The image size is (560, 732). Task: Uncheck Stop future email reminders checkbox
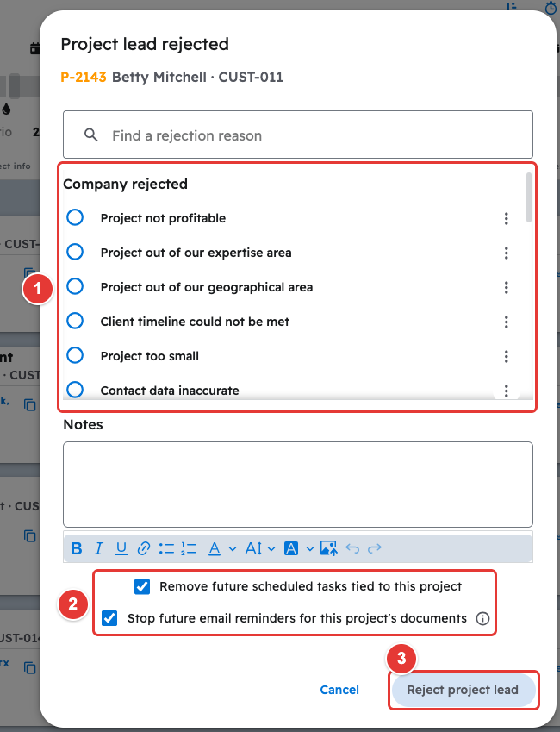(109, 618)
